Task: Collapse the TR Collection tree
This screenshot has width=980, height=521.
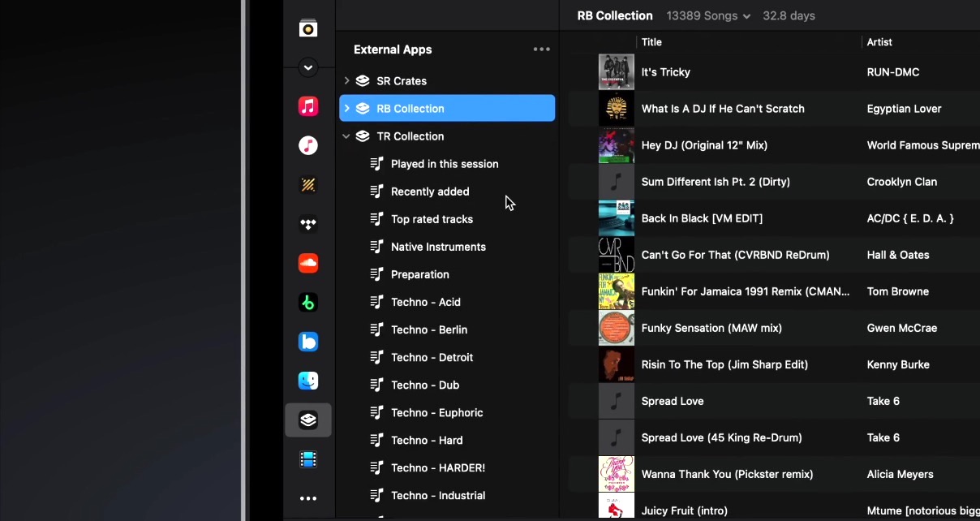Action: coord(346,136)
